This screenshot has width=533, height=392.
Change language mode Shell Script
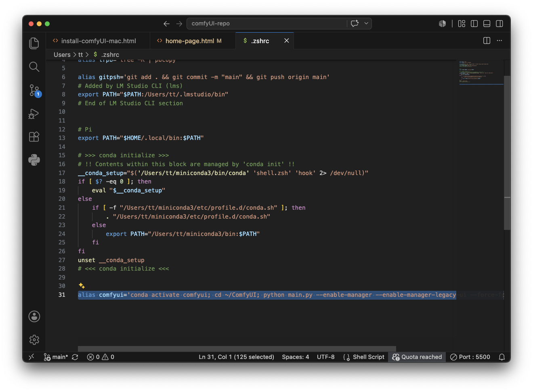(369, 357)
